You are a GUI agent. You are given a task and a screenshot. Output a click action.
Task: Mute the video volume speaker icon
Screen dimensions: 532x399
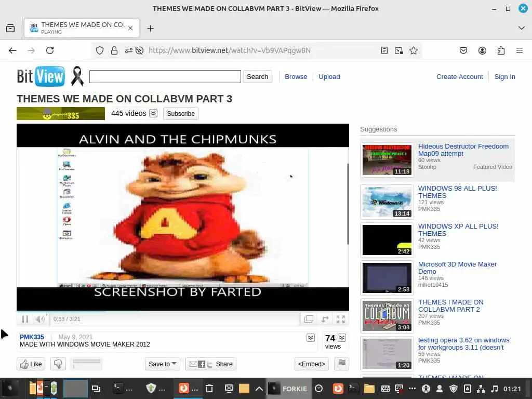pyautogui.click(x=39, y=319)
